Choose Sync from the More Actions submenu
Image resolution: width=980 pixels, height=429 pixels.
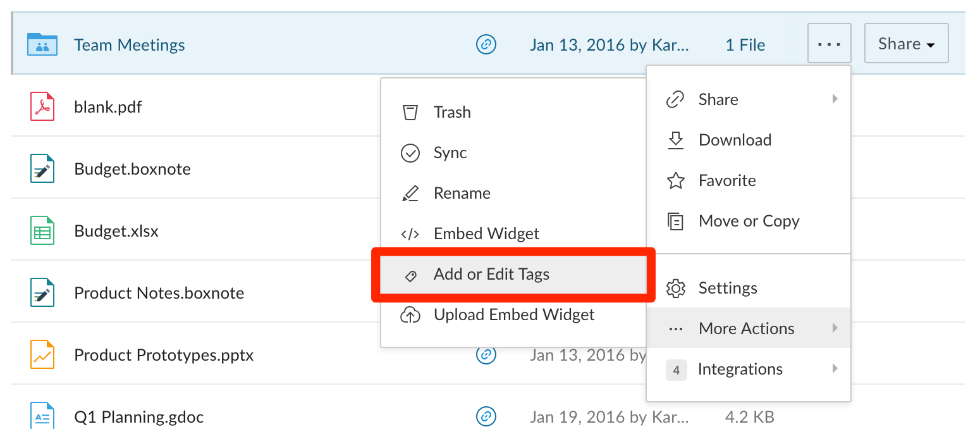tap(513, 153)
